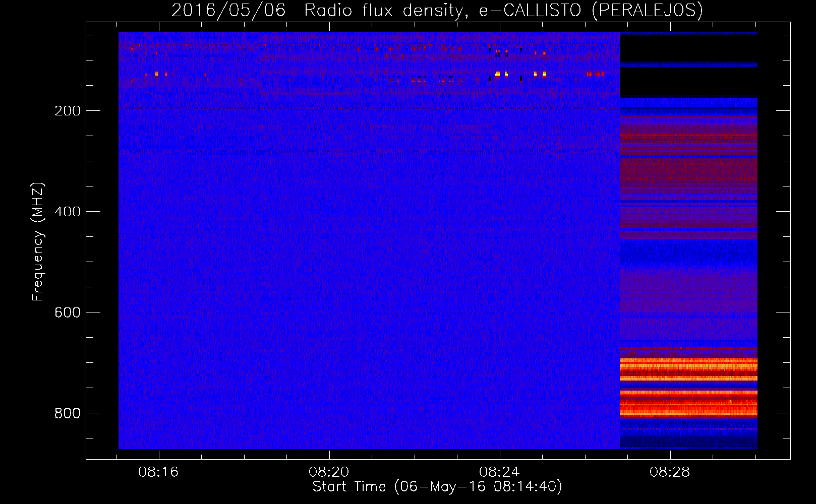816x504 pixels.
Task: Click the 08:16 time tick label
Action: [159, 472]
